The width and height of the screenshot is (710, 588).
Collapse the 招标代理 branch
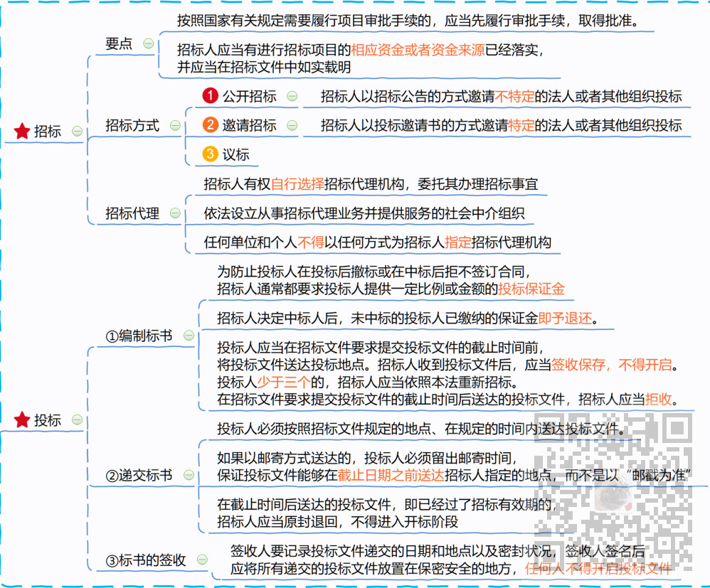pyautogui.click(x=175, y=213)
